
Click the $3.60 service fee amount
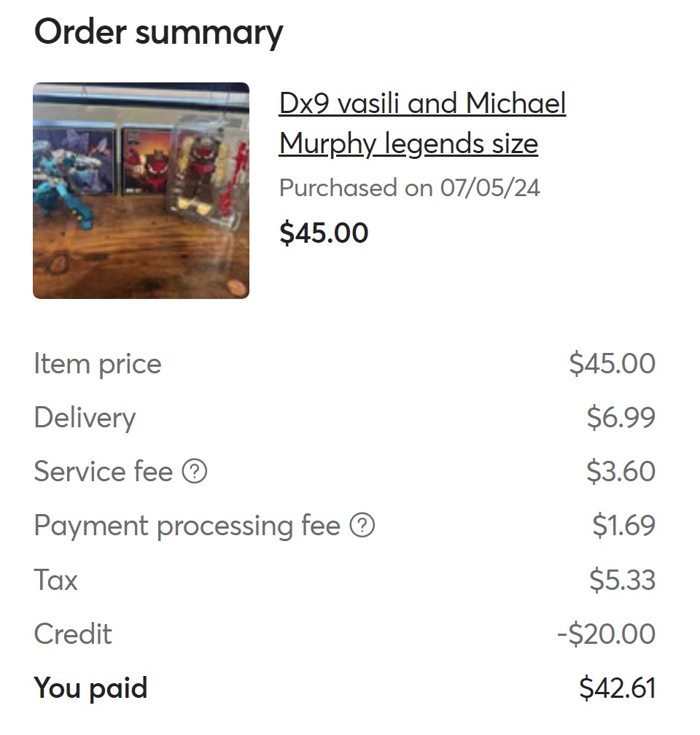[621, 471]
